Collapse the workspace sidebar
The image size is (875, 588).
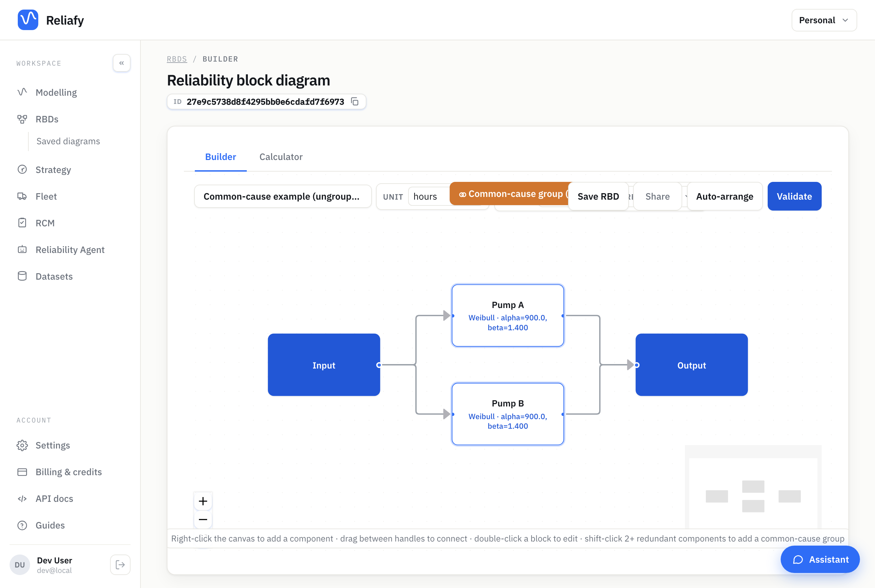[x=121, y=63]
